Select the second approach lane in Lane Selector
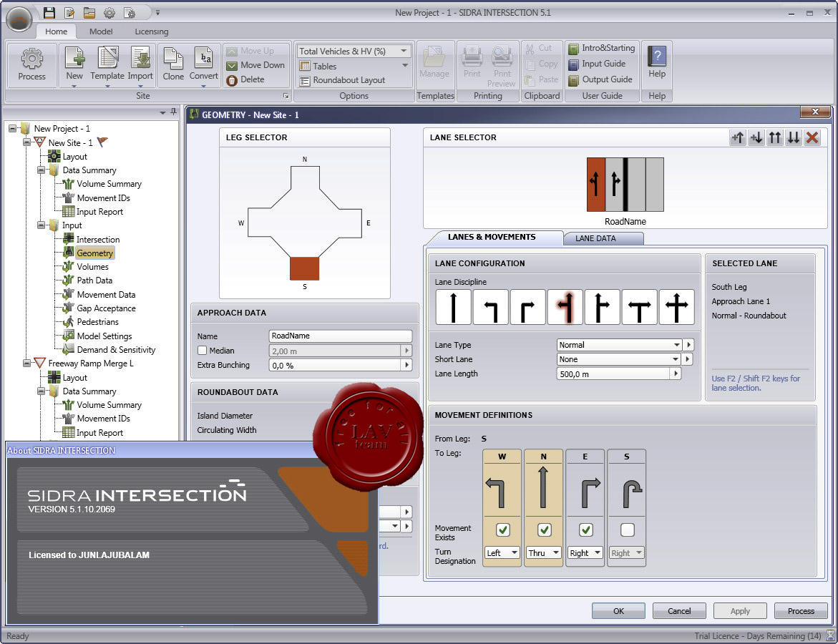This screenshot has height=644, width=838. click(615, 185)
